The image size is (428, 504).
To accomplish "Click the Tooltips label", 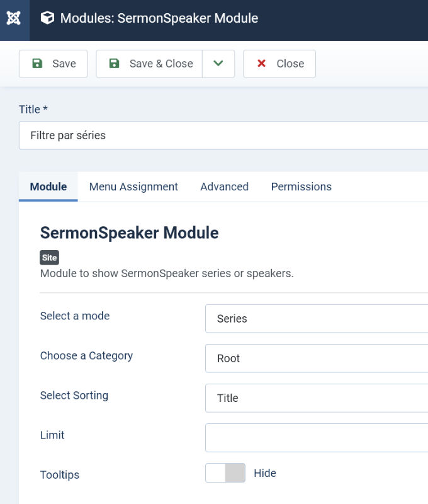I will 60,475.
